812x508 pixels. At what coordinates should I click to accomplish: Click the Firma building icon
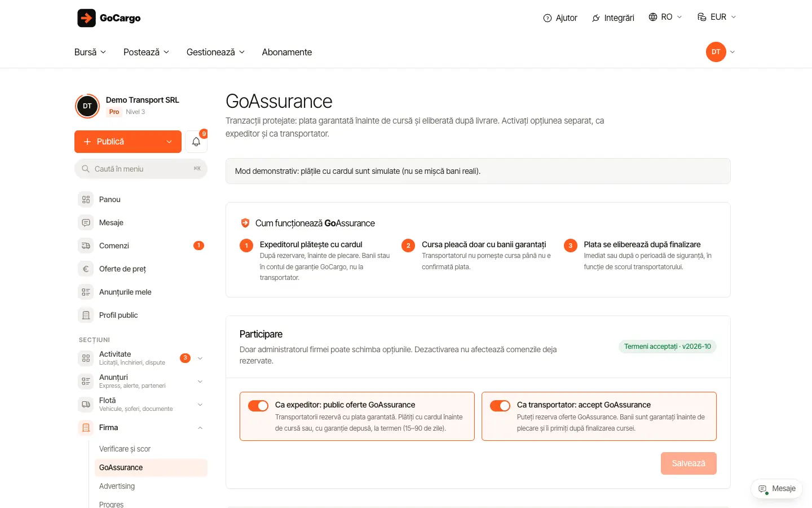pos(86,427)
